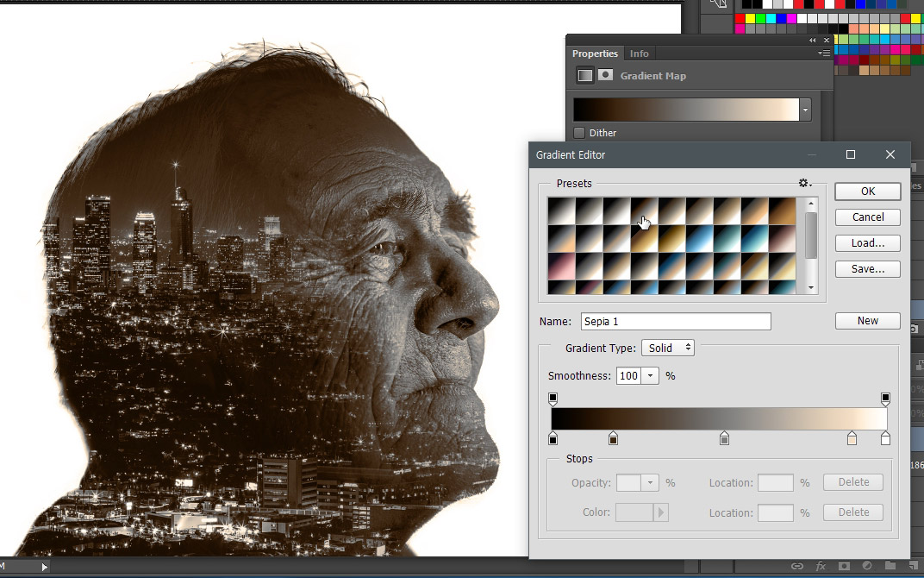Click the Opacity value field under Stops
Screen dimensions: 924x578
click(628, 482)
